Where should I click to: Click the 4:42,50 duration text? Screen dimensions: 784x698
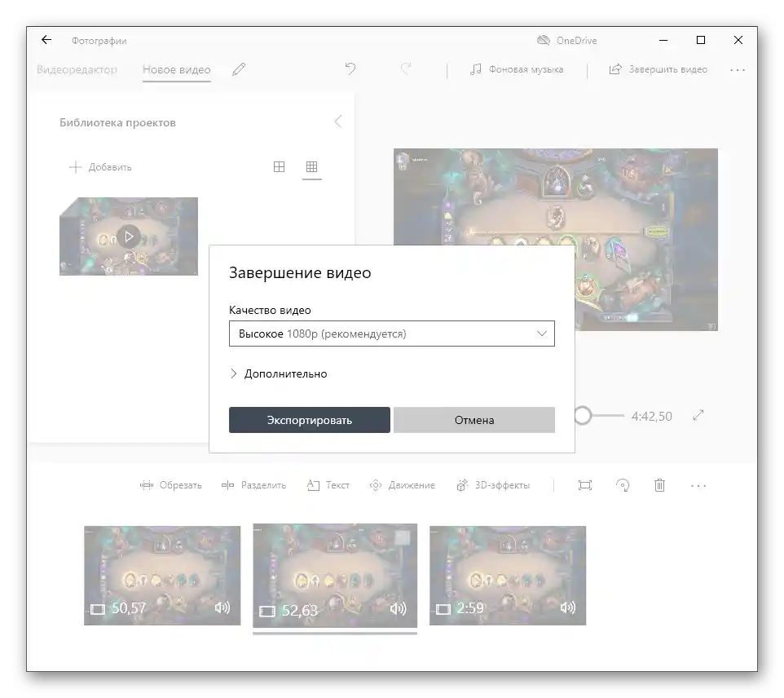651,417
